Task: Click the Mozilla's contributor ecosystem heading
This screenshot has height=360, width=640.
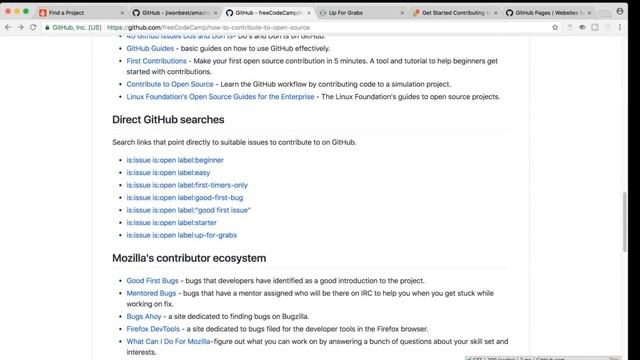Action: (189, 258)
